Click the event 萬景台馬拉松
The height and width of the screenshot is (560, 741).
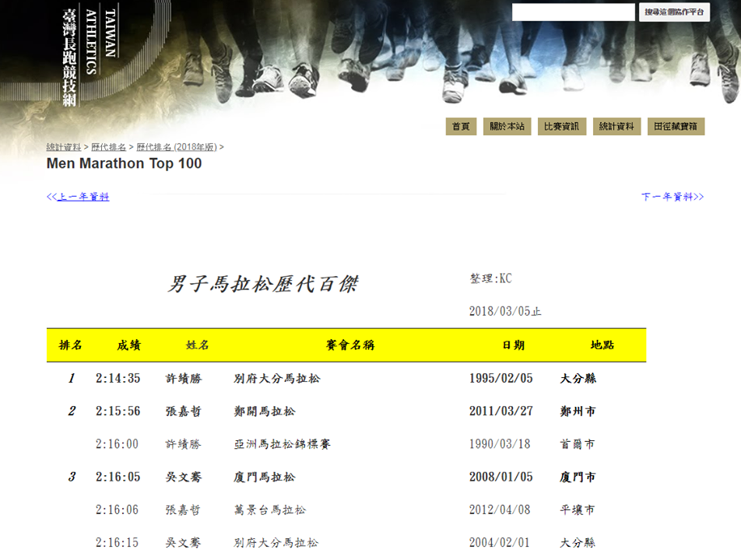(x=270, y=510)
